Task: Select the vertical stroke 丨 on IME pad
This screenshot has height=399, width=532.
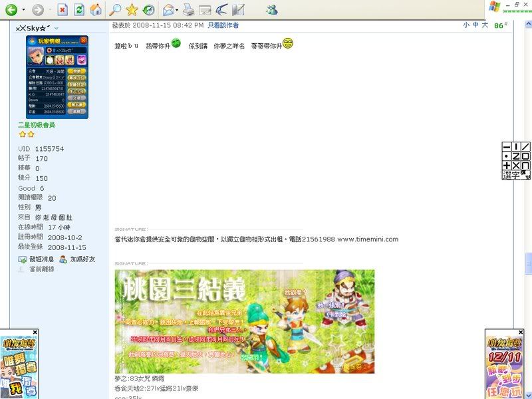Action: point(516,146)
